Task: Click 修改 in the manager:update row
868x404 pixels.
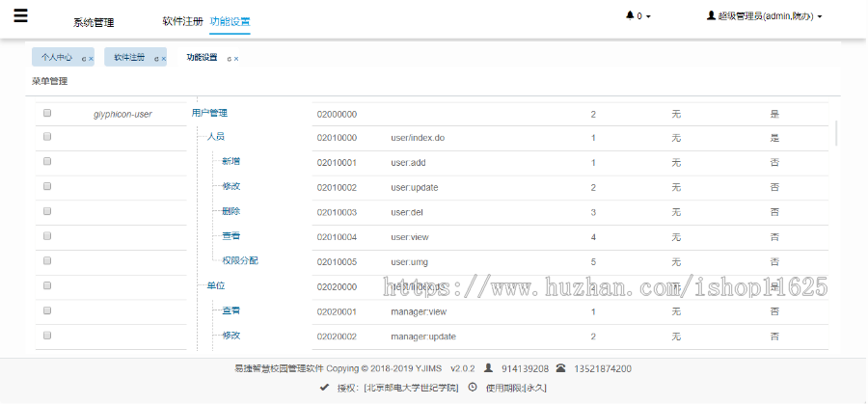Action: [x=231, y=336]
